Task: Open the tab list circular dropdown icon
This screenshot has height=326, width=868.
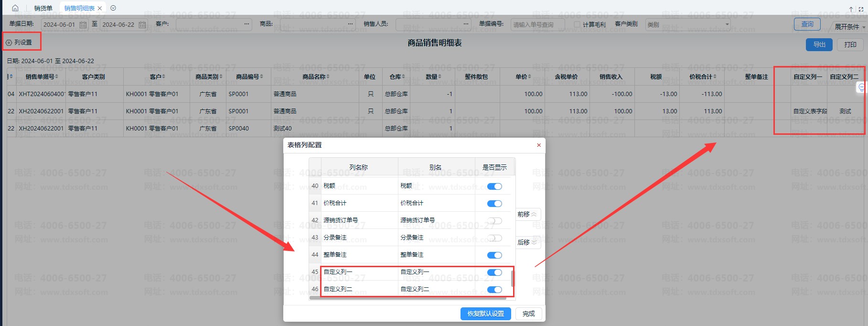Action: [x=113, y=8]
